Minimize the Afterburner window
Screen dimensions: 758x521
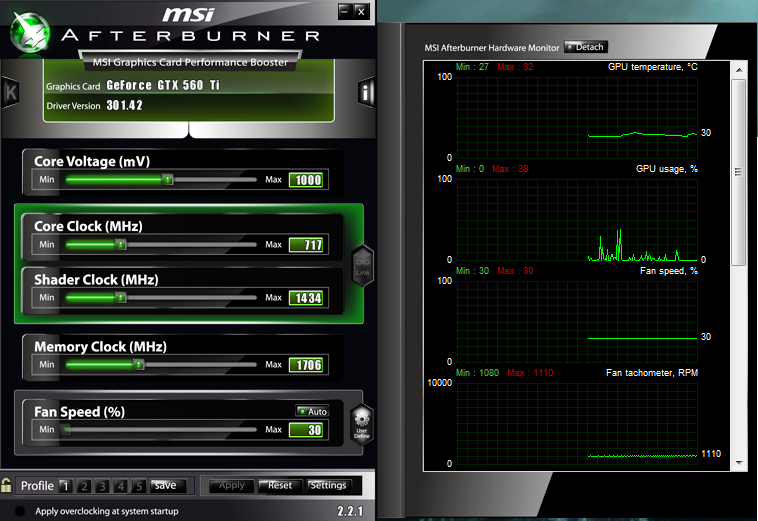[344, 11]
